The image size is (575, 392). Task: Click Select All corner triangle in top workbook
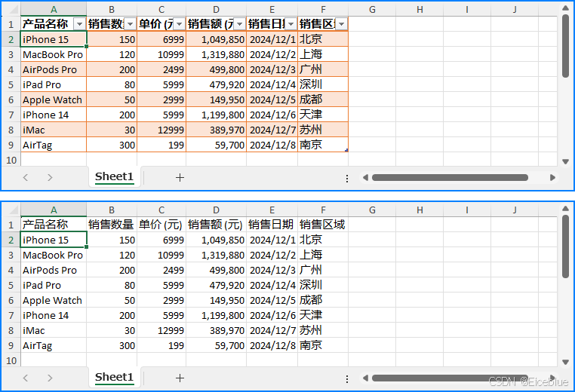pos(14,11)
